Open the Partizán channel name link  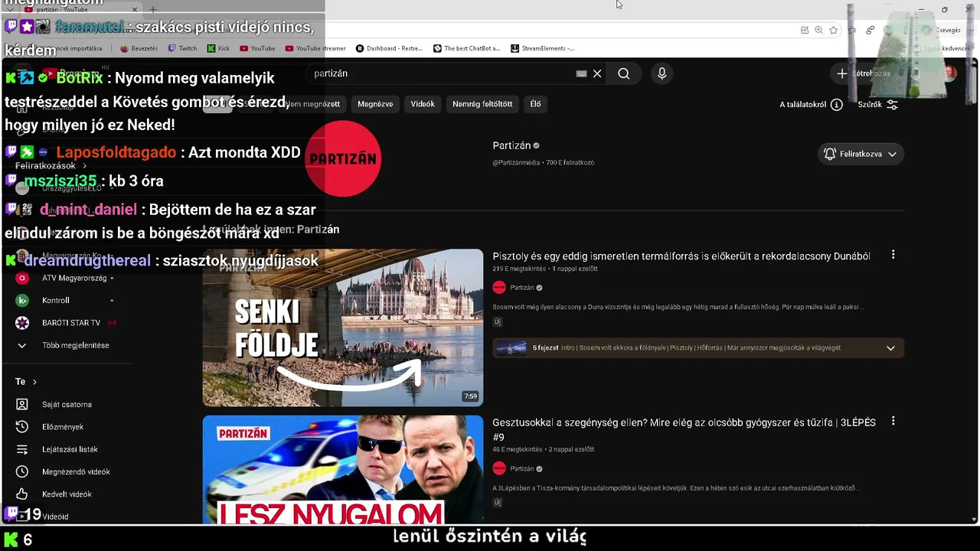(x=511, y=145)
